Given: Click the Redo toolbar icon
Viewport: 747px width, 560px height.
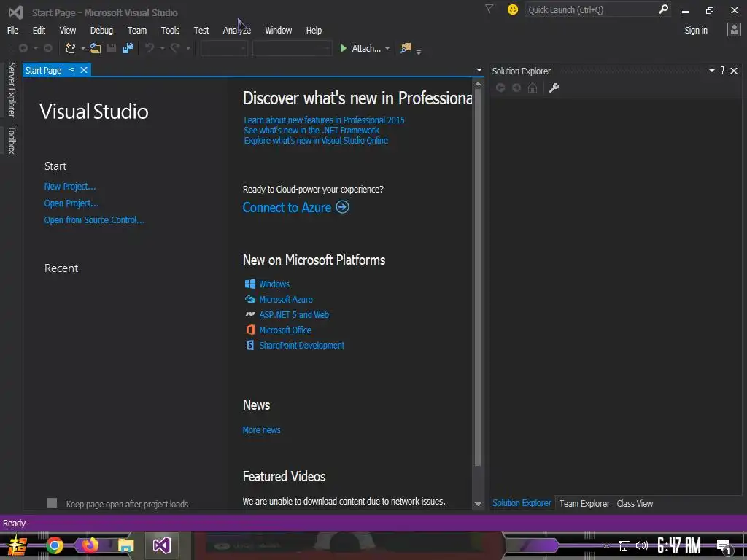Looking at the screenshot, I should click(x=175, y=48).
